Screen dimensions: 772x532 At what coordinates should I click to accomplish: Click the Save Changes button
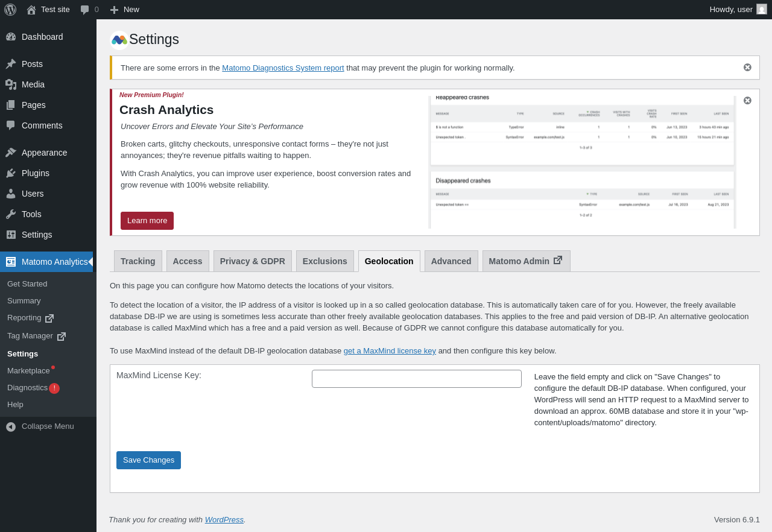pyautogui.click(x=148, y=460)
